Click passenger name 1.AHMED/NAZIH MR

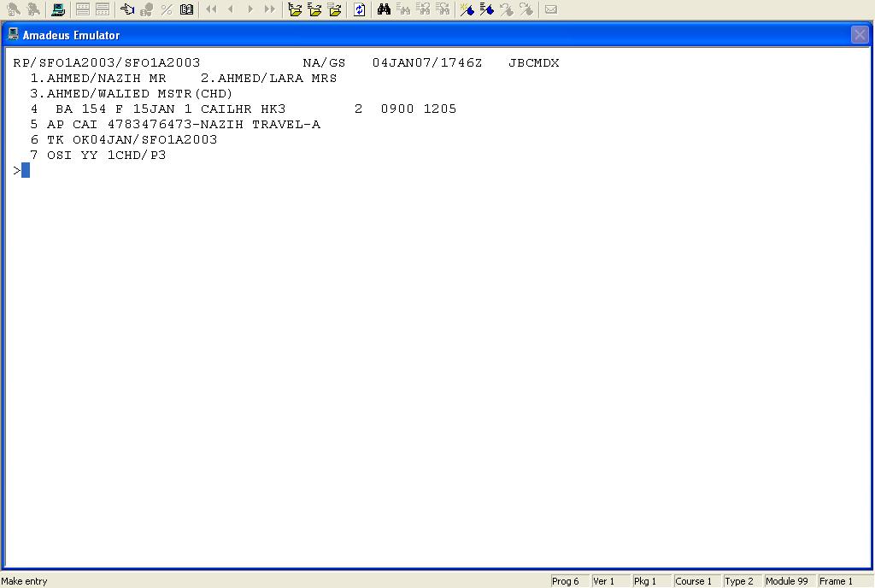click(x=98, y=78)
